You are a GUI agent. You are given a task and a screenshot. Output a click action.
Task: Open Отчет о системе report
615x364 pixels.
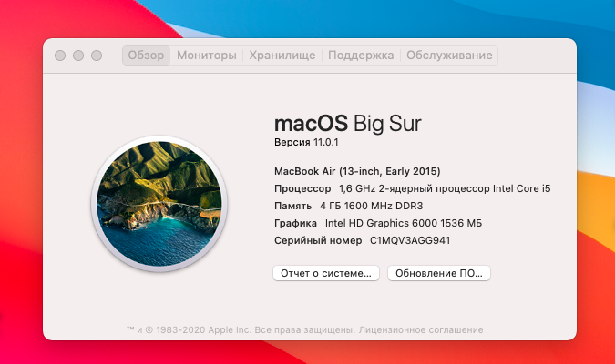(326, 273)
